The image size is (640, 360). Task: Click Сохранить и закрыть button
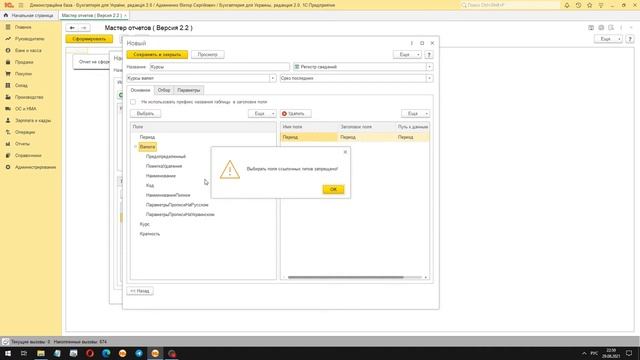(x=157, y=55)
